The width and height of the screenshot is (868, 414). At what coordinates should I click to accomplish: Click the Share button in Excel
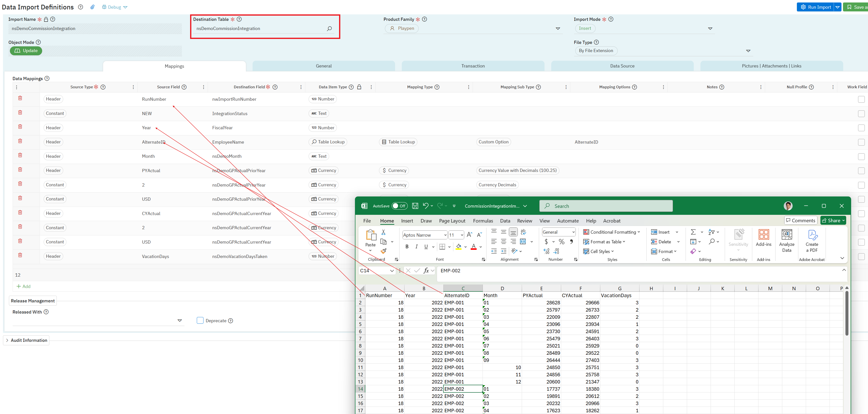click(x=833, y=221)
